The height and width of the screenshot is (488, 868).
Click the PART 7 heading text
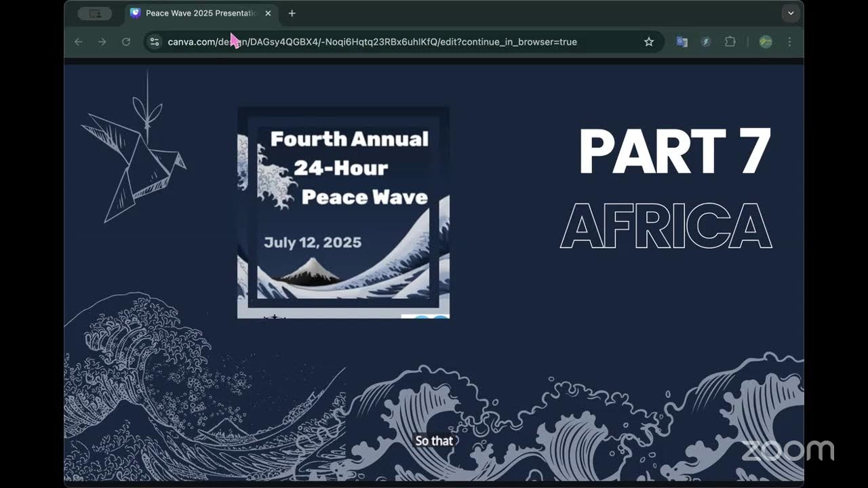coord(675,152)
